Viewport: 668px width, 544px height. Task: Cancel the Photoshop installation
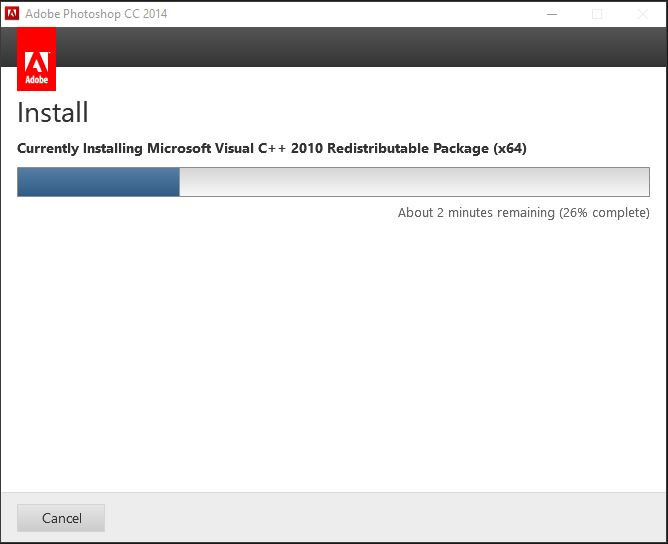tap(61, 518)
